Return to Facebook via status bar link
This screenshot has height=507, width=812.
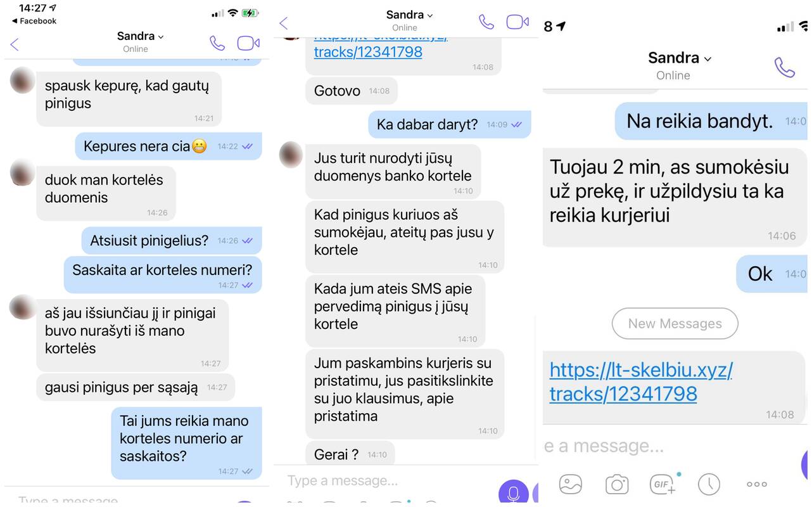tap(34, 21)
